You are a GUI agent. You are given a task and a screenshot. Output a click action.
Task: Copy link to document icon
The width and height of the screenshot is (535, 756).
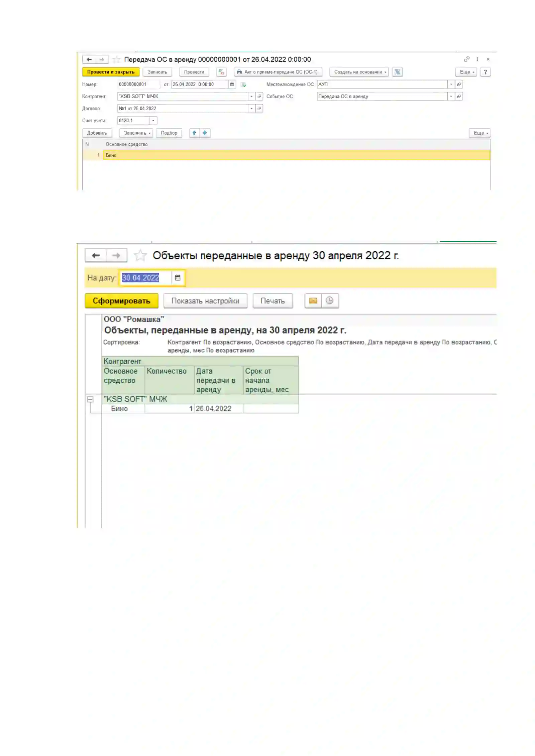(466, 59)
